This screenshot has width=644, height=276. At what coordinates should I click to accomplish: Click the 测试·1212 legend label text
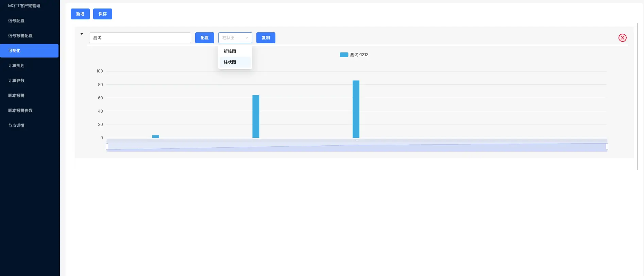coord(359,55)
